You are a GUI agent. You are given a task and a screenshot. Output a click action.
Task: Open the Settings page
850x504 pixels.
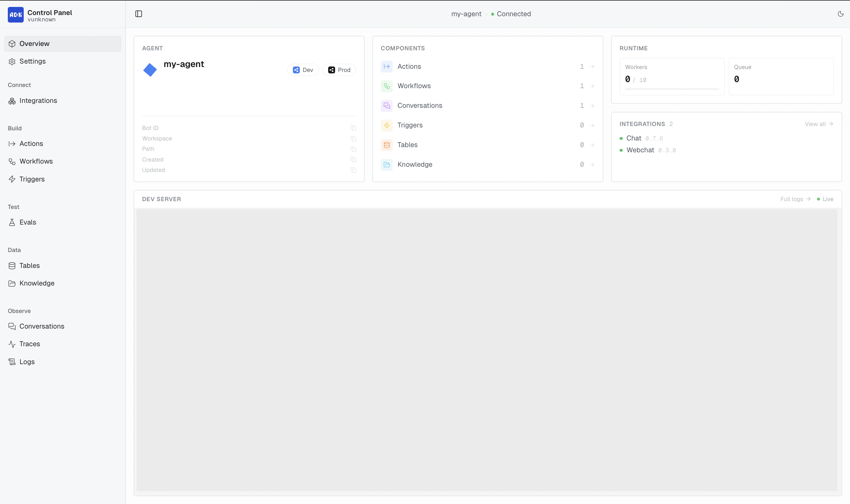point(32,61)
